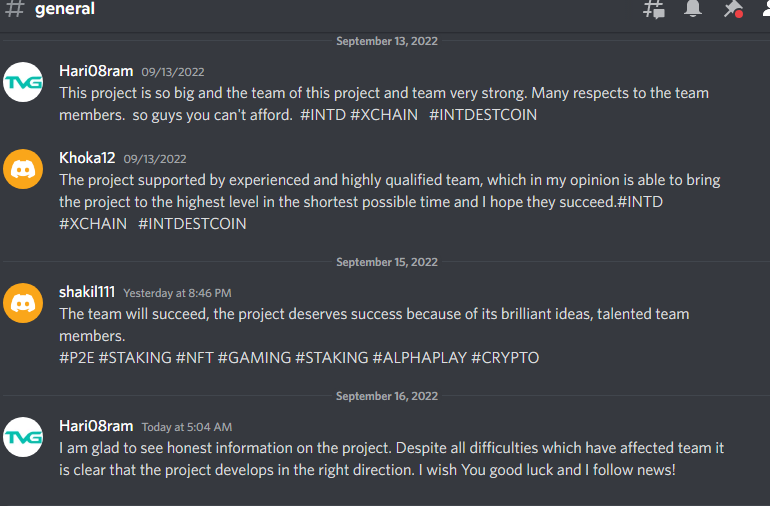
Task: Click the Hari08ram username dated 09/13/2022
Action: point(96,71)
